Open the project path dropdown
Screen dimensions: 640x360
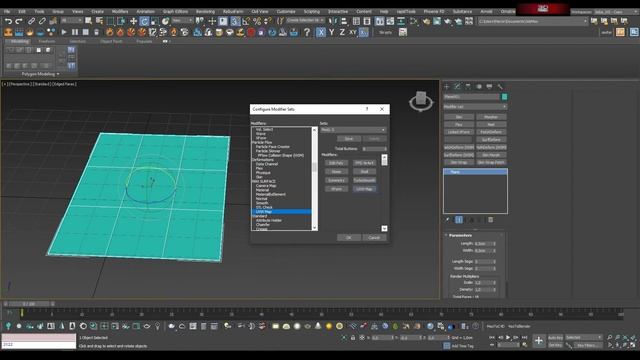pyautogui.click(x=533, y=21)
